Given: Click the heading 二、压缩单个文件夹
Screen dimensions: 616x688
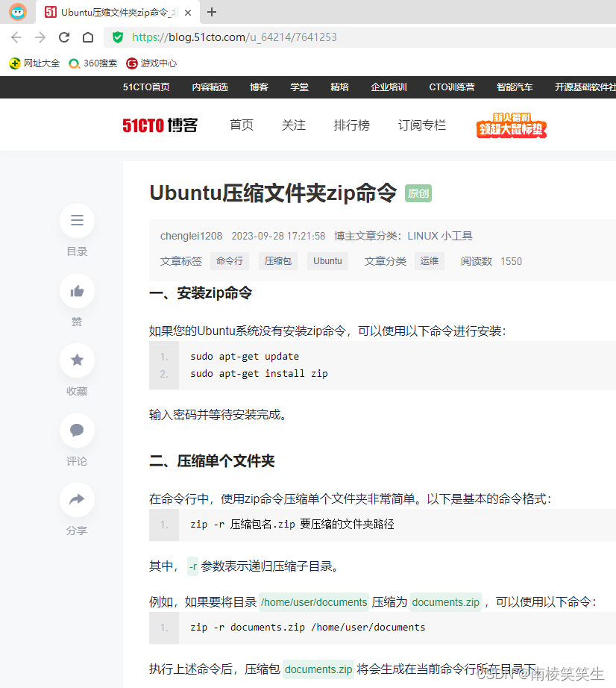Looking at the screenshot, I should tap(213, 461).
